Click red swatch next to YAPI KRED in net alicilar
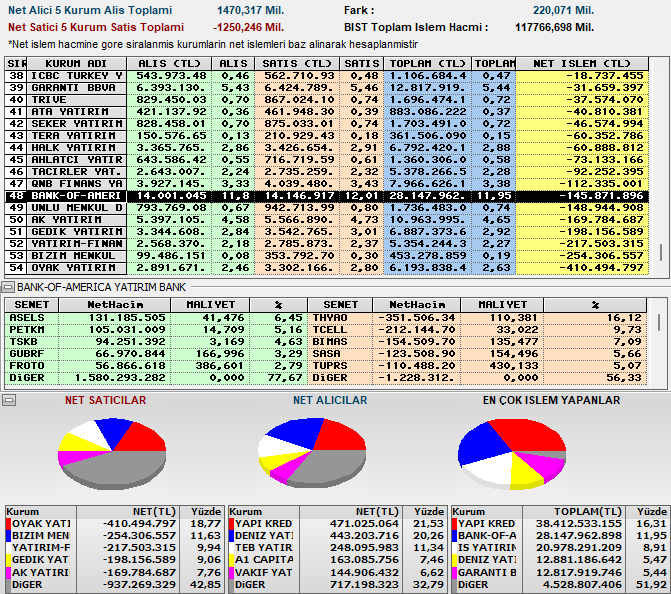 coord(232,524)
